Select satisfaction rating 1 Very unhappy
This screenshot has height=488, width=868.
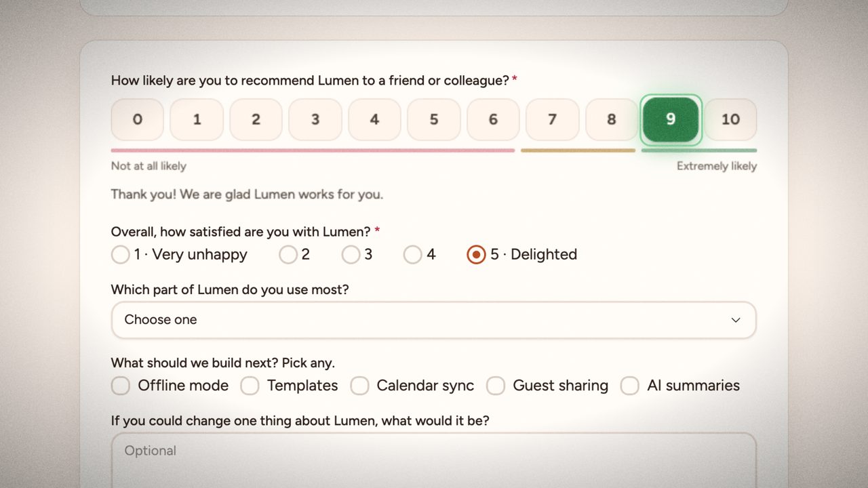tap(120, 255)
